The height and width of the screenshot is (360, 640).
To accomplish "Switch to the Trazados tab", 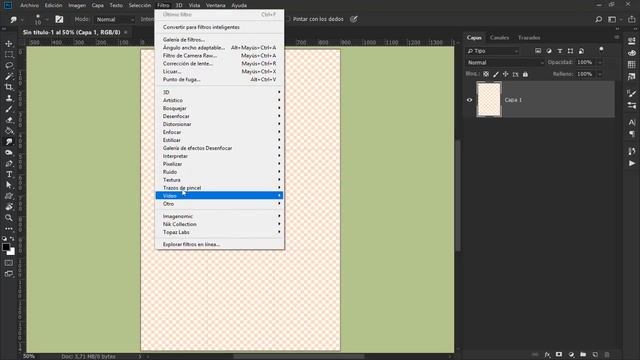I will coord(529,38).
